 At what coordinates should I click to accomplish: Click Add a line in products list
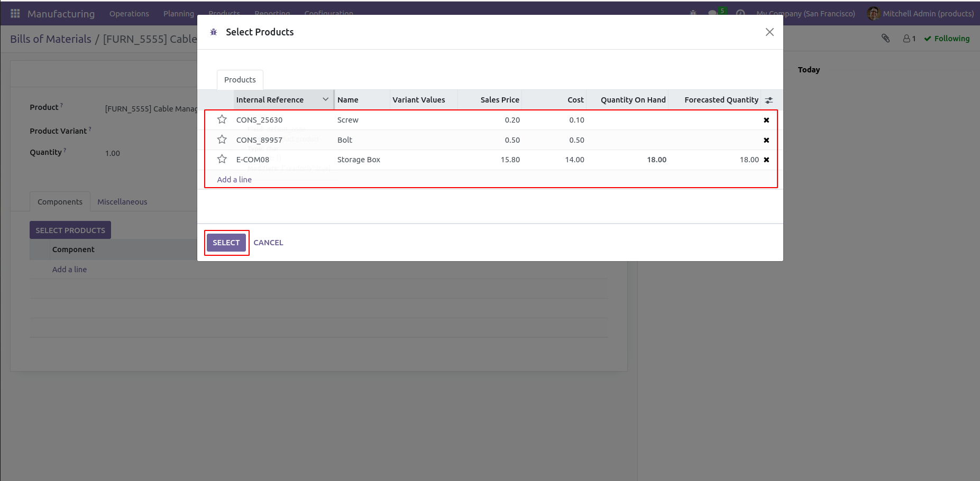pos(234,180)
